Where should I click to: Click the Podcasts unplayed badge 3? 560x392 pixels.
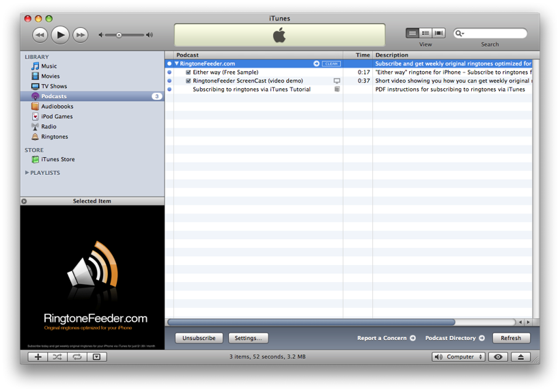point(157,96)
